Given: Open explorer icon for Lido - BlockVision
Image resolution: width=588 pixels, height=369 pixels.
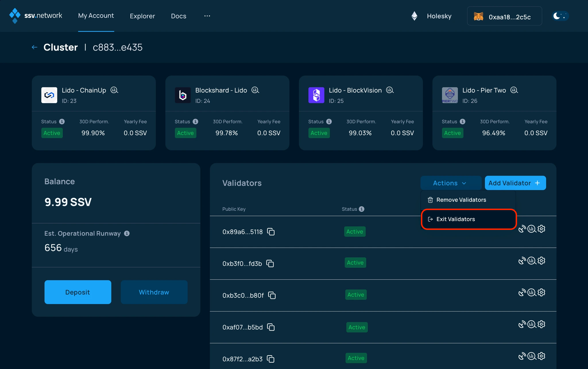Looking at the screenshot, I should point(390,90).
